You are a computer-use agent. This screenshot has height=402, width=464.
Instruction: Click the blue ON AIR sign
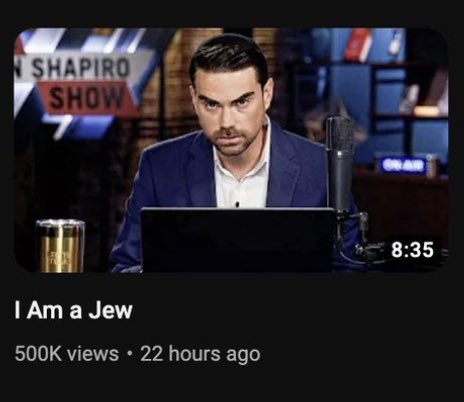tap(404, 165)
